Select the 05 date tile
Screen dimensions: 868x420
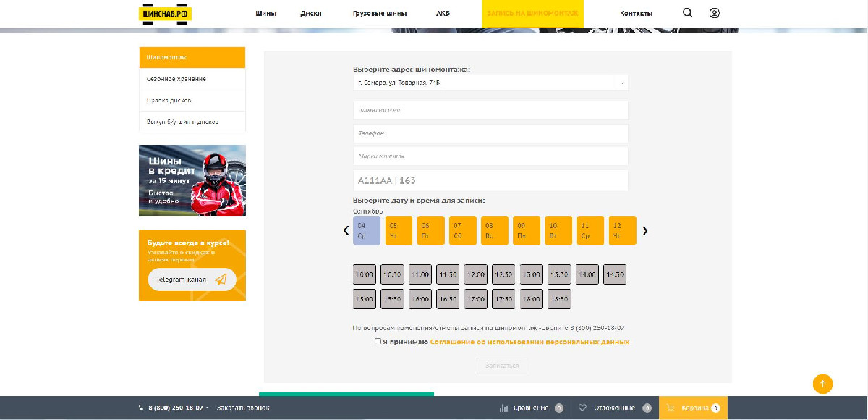pyautogui.click(x=399, y=230)
